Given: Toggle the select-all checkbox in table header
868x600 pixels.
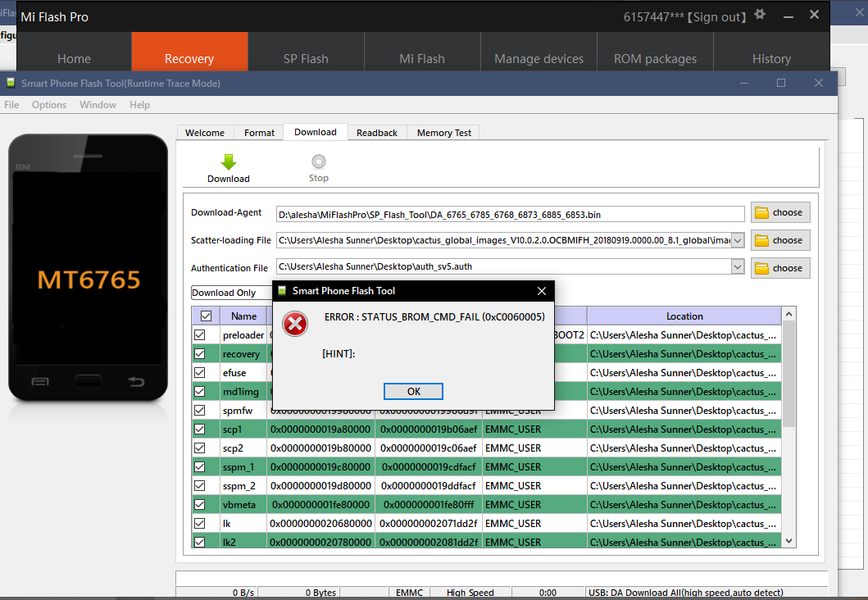Looking at the screenshot, I should tap(206, 316).
